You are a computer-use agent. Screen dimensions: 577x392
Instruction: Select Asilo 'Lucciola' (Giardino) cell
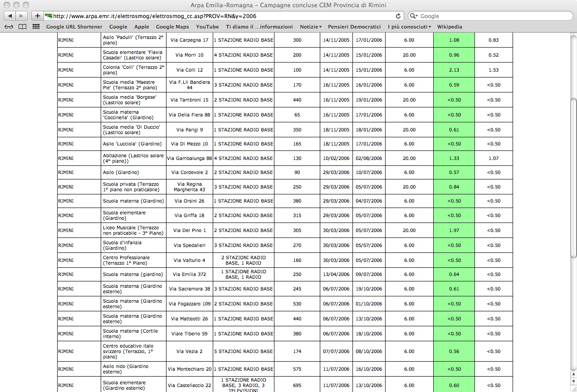click(x=133, y=144)
